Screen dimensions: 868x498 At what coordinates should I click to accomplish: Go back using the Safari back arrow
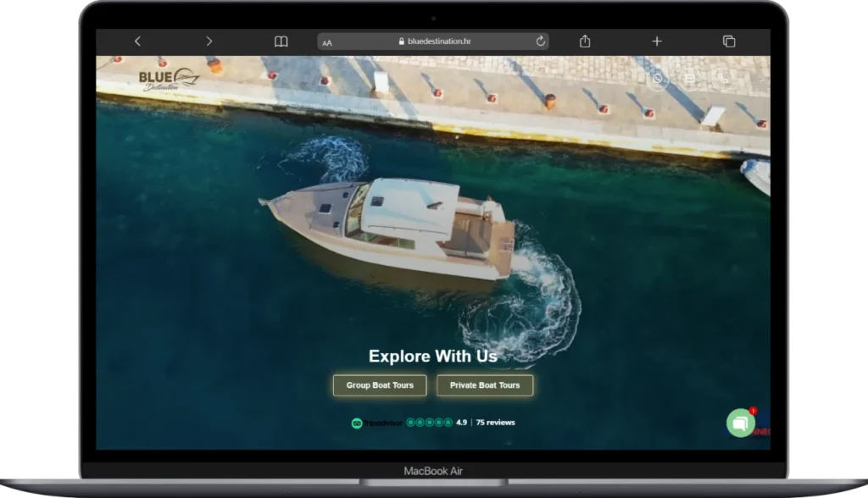137,41
